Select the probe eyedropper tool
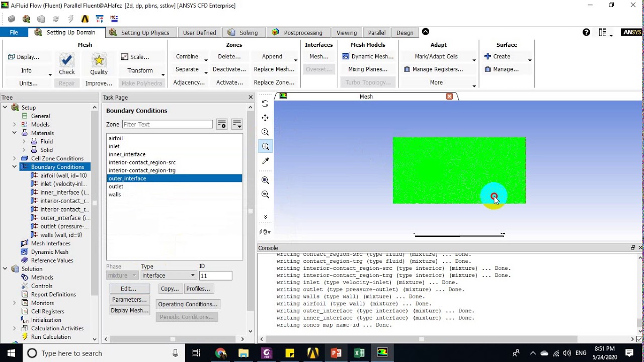The height and width of the screenshot is (362, 644). click(265, 161)
